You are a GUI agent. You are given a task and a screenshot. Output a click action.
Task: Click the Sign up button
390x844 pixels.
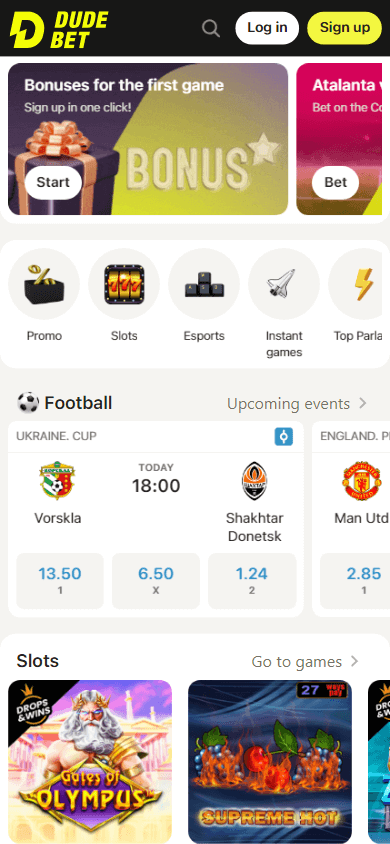click(344, 28)
